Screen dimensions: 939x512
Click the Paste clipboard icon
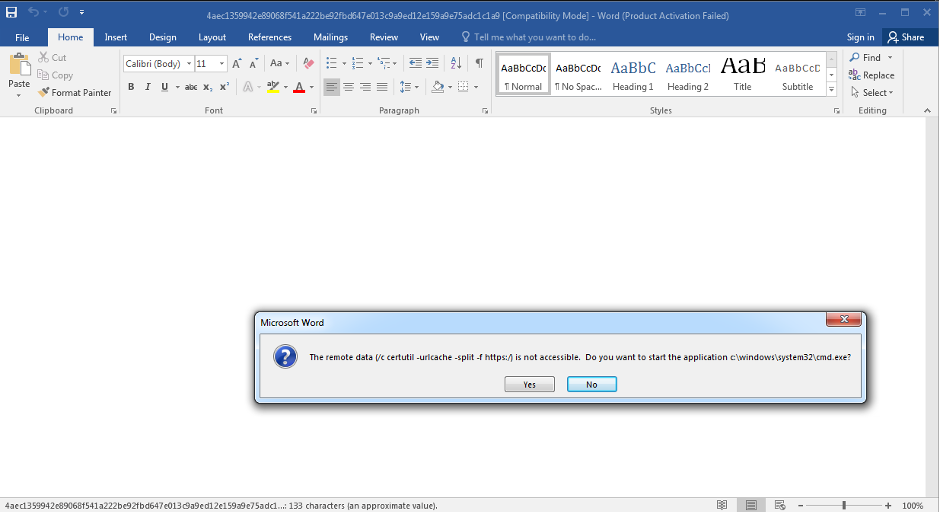click(19, 65)
